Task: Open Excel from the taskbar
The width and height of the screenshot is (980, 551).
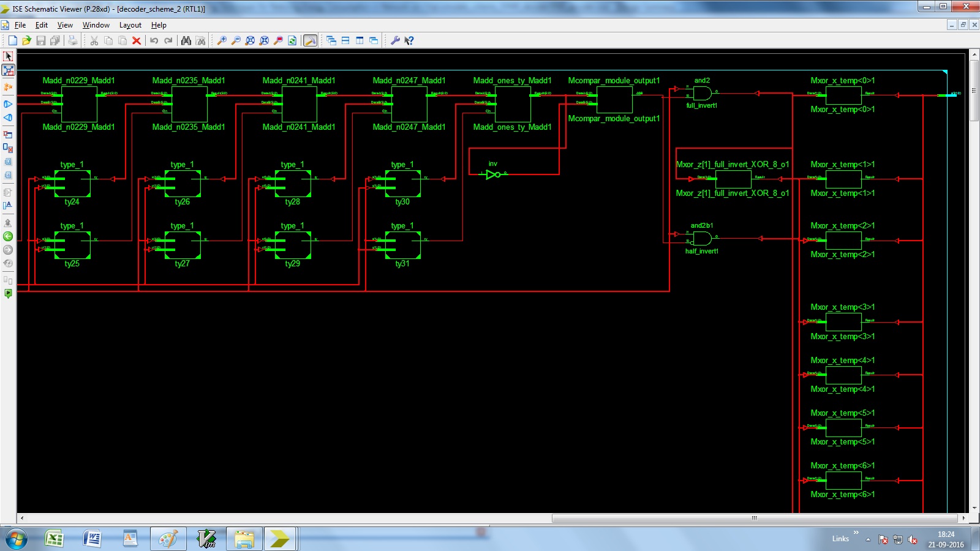Action: pyautogui.click(x=55, y=539)
